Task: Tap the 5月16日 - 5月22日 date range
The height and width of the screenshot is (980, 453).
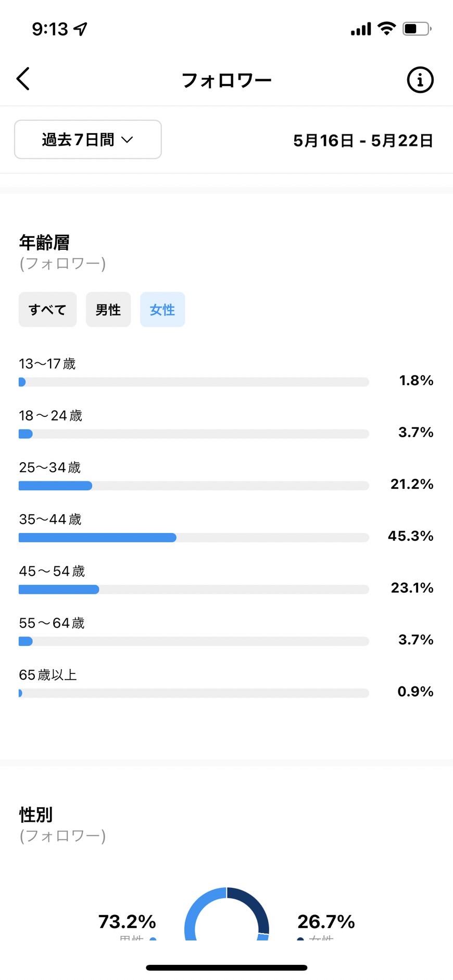Action: (x=363, y=141)
